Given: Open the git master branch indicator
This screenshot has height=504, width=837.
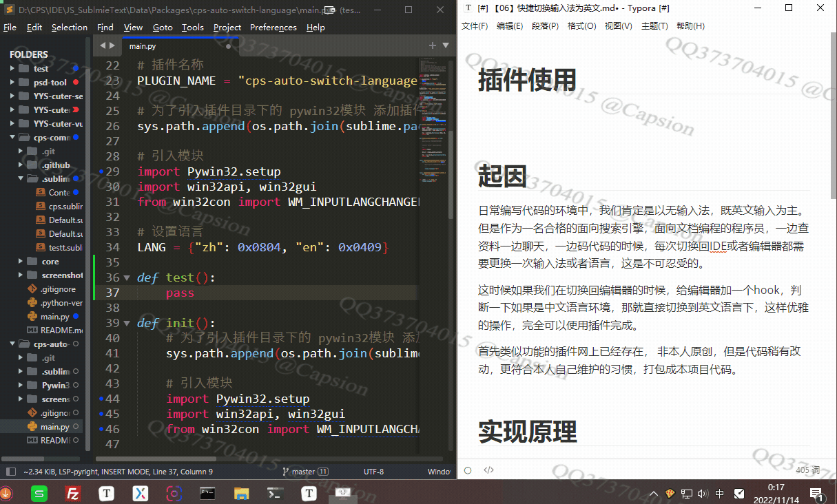Looking at the screenshot, I should coord(305,472).
